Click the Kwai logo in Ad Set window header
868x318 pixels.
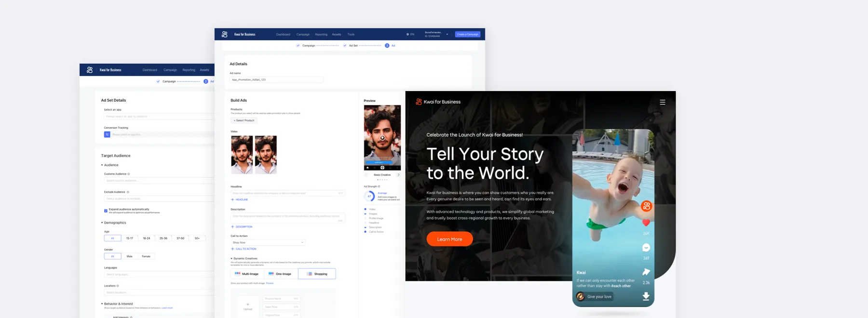tap(90, 70)
